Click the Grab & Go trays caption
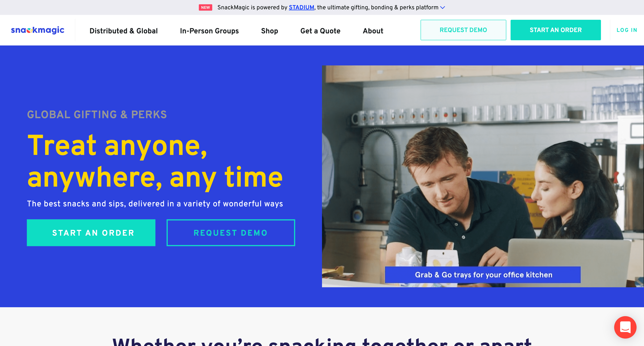 (x=483, y=275)
